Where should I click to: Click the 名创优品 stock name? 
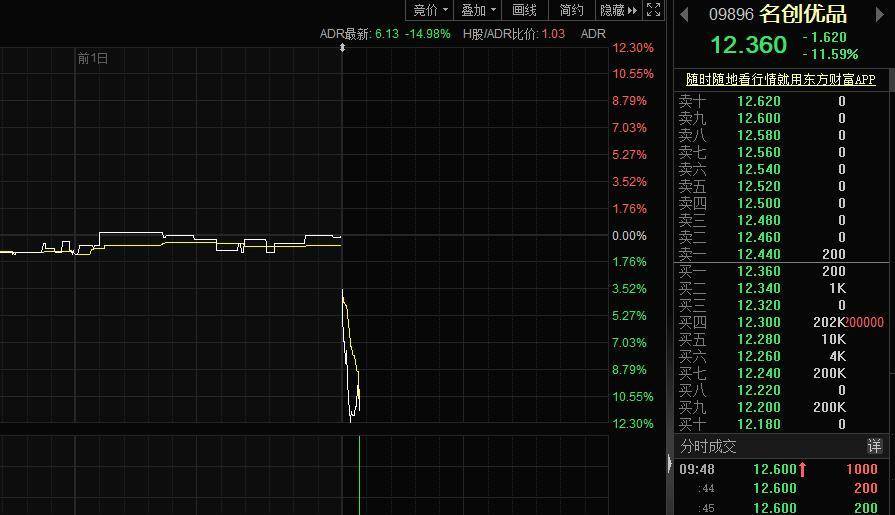click(x=803, y=14)
